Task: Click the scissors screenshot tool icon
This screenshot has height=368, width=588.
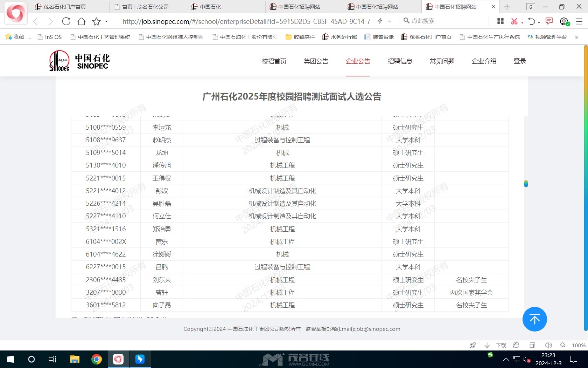Action: [514, 21]
